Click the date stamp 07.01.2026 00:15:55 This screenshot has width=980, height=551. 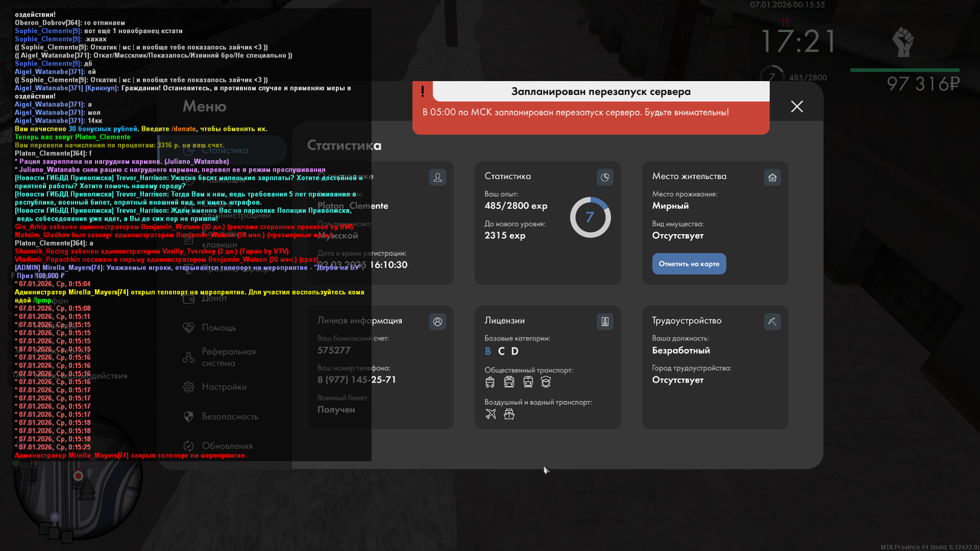coord(787,5)
